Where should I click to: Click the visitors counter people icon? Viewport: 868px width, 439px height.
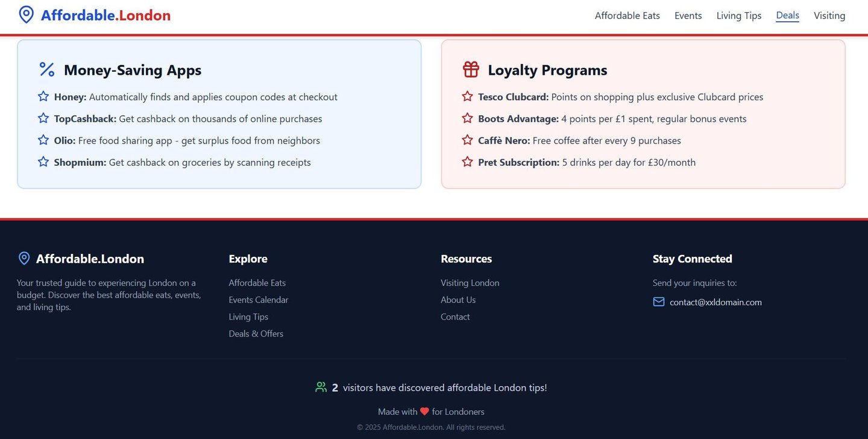coord(321,387)
